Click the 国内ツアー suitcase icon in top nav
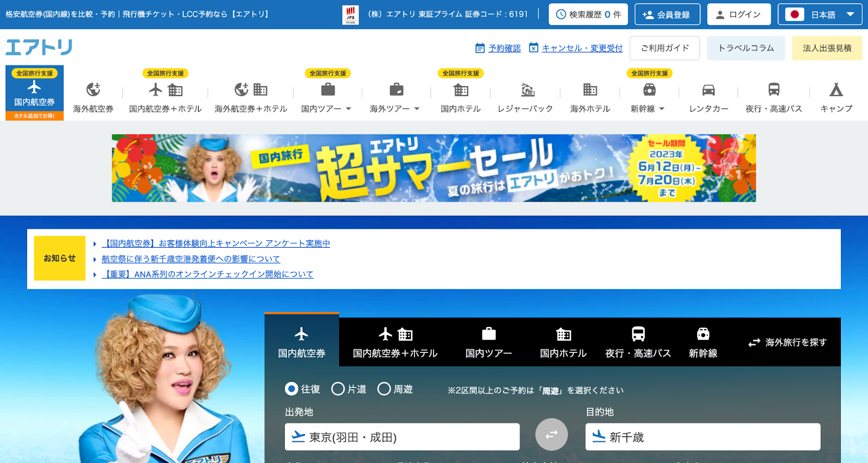The image size is (868, 463). 328,89
